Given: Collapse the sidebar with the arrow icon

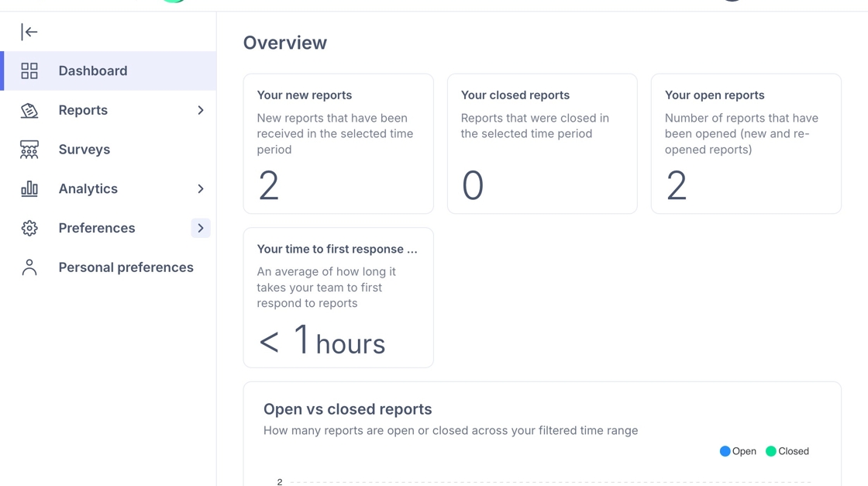Looking at the screenshot, I should coord(29,32).
